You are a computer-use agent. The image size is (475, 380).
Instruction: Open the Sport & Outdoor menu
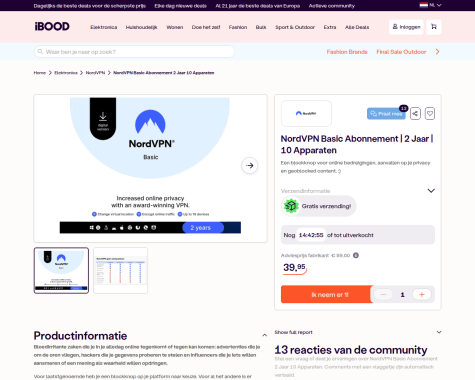tap(295, 27)
